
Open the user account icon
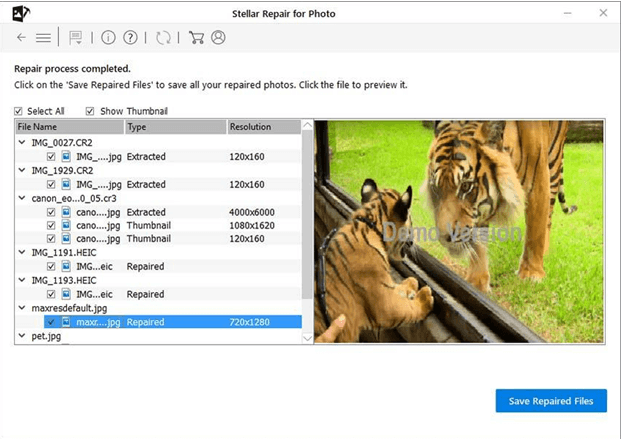pos(218,38)
